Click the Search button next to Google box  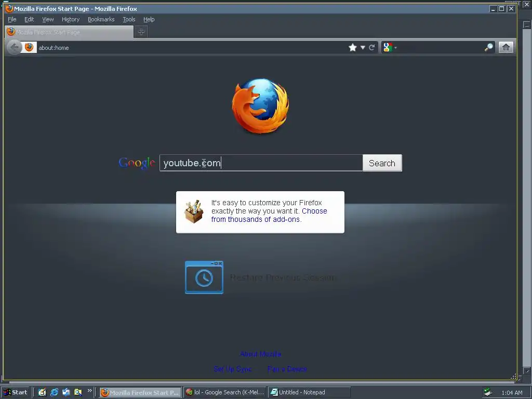pyautogui.click(x=382, y=163)
